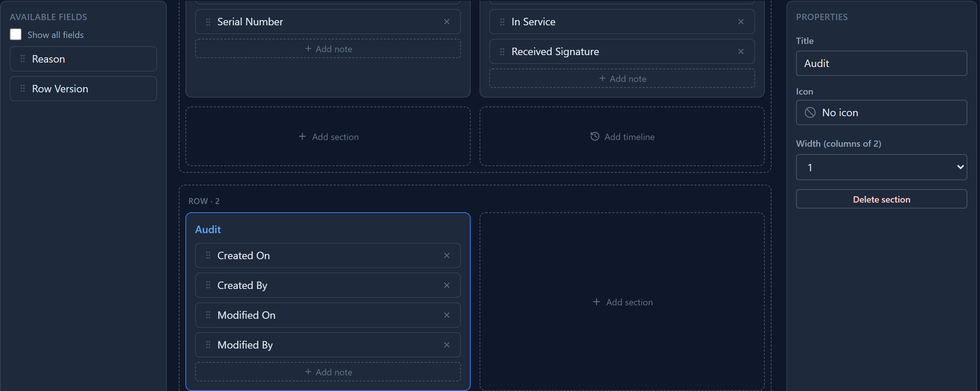
Task: Enable the Show all fields checkbox
Action: (x=16, y=34)
